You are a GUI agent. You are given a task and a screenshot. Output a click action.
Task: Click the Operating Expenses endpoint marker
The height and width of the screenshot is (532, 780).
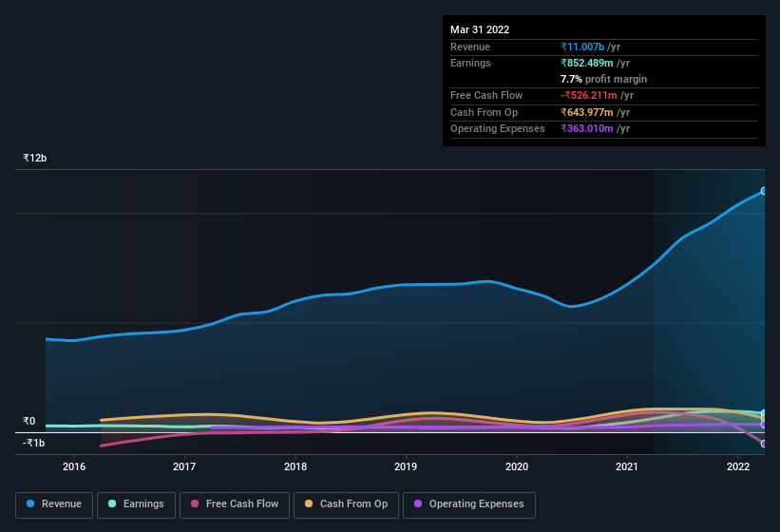click(x=764, y=425)
